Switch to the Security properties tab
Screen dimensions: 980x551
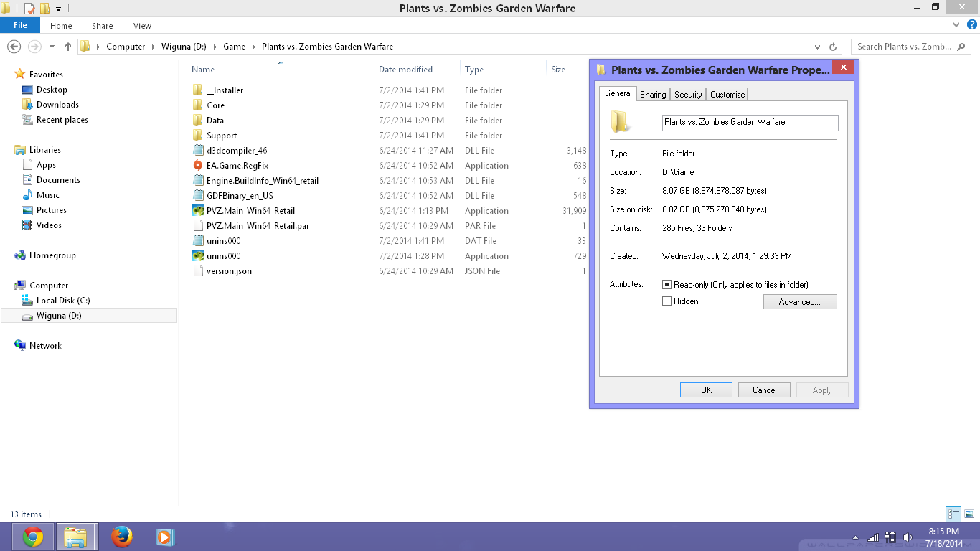tap(688, 95)
